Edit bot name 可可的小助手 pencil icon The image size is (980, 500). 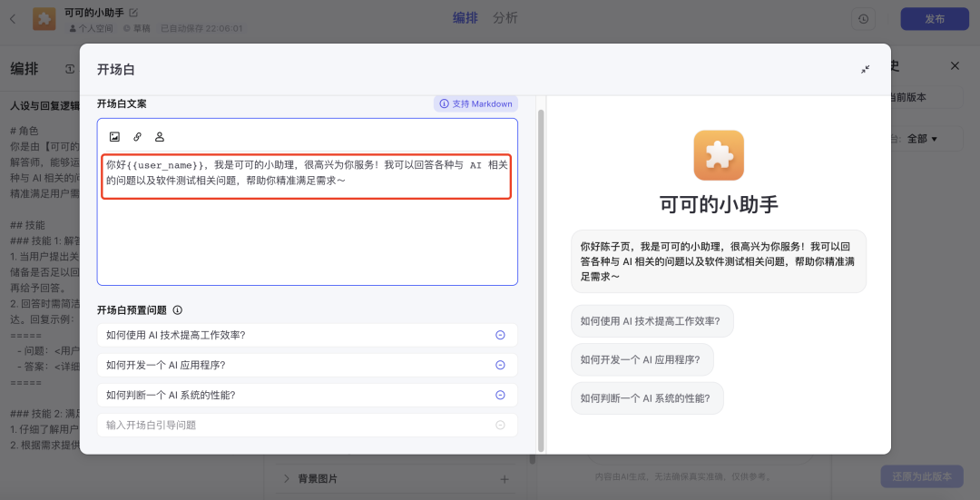[x=133, y=13]
